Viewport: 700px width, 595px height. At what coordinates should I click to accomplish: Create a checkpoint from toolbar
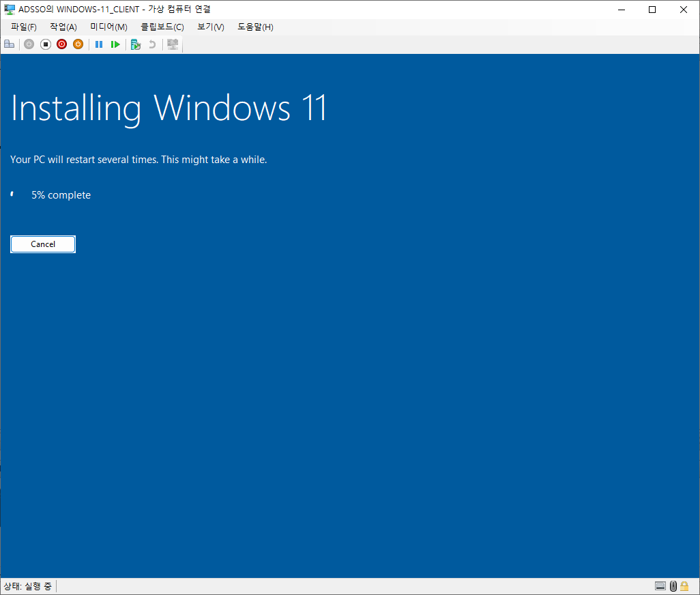136,44
